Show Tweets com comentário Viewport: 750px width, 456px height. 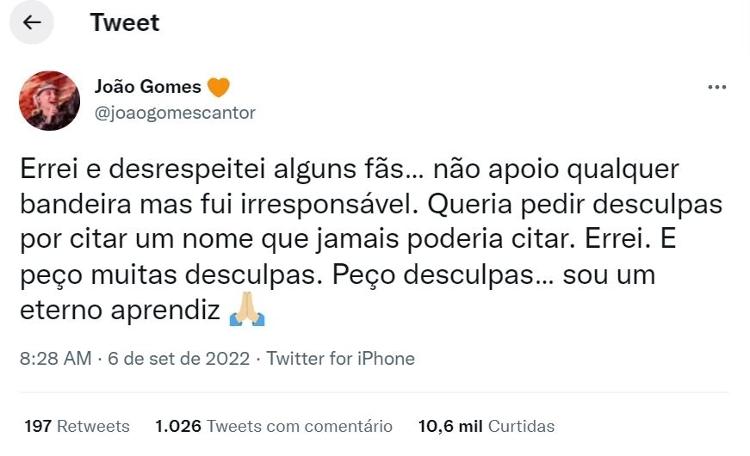click(299, 426)
